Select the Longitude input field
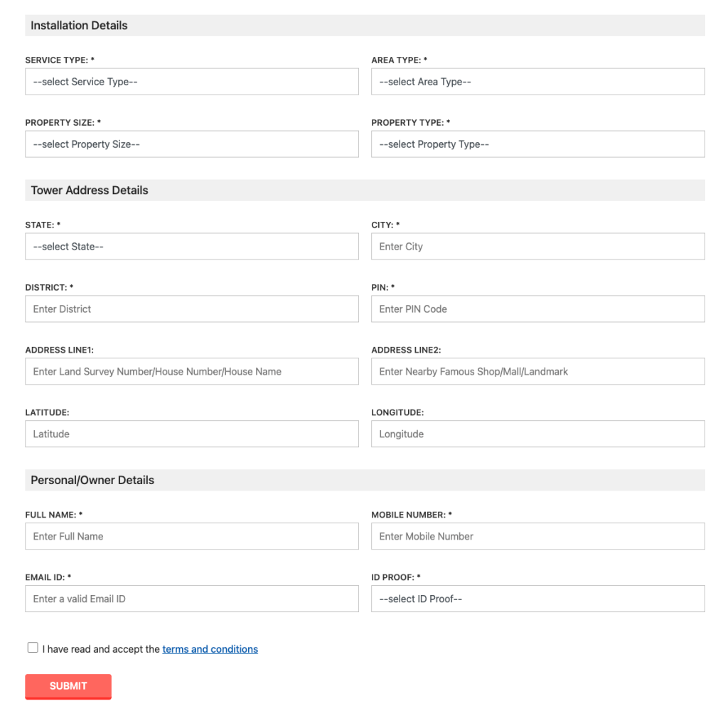Viewport: 723px width, 728px height. click(x=537, y=434)
